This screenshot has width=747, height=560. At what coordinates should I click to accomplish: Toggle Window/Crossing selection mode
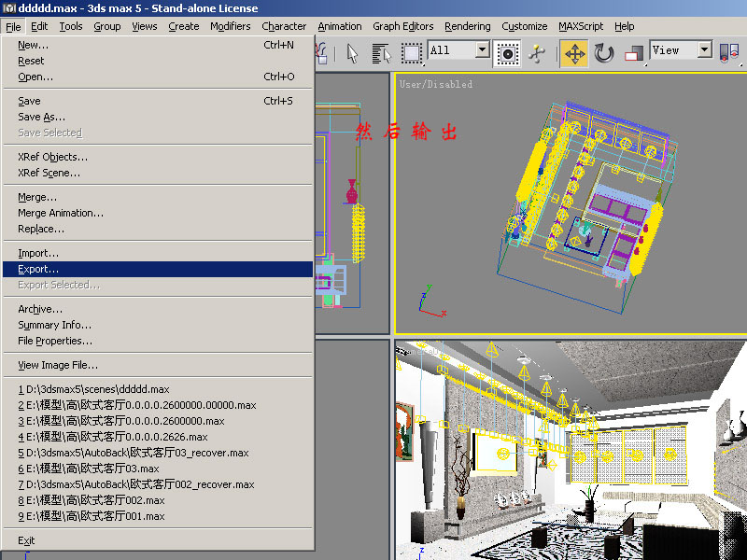click(508, 53)
